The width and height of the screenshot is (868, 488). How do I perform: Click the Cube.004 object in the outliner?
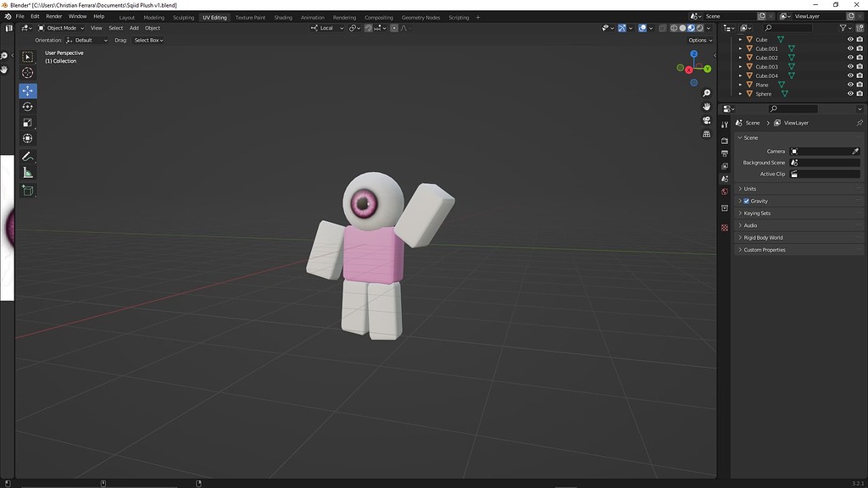(767, 75)
